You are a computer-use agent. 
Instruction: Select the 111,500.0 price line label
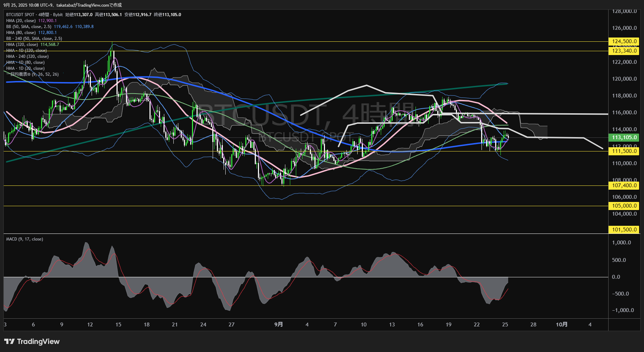(x=624, y=151)
